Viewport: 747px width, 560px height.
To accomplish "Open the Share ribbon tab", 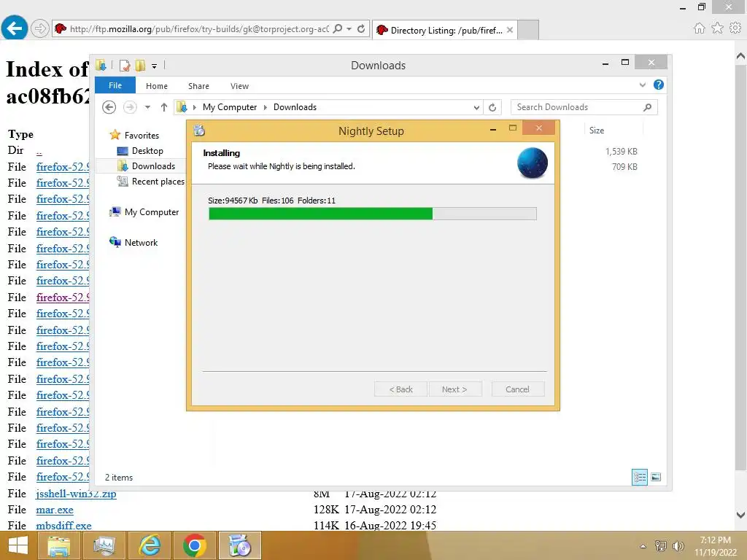I will pos(198,86).
